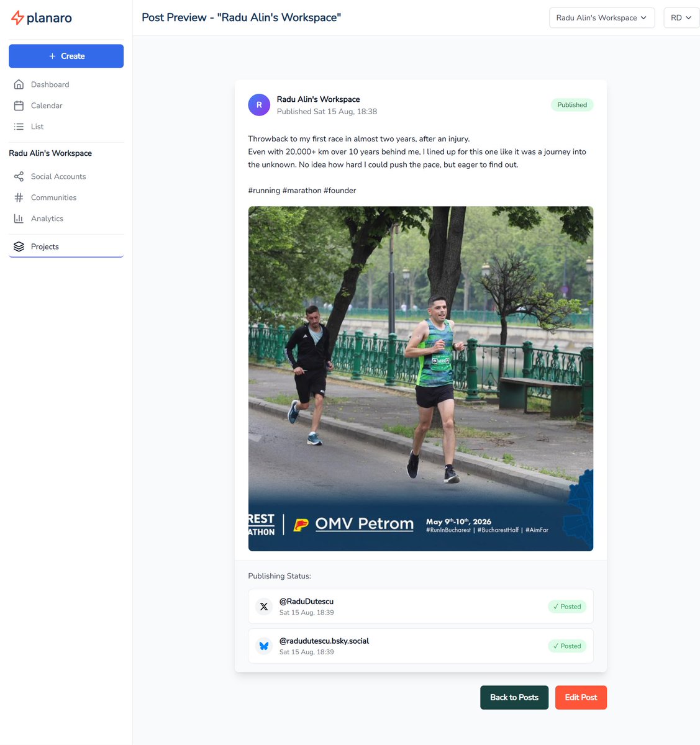This screenshot has height=745, width=700.
Task: Click the List icon in sidebar
Action: click(19, 127)
